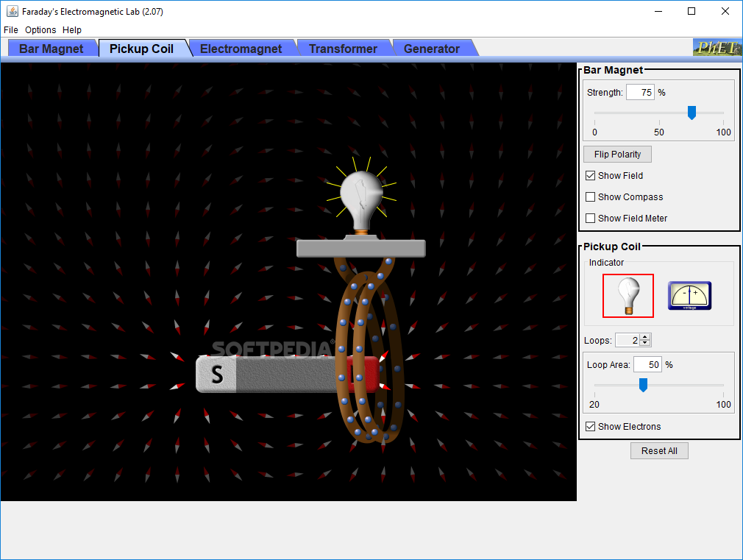This screenshot has height=560, width=743.
Task: Click the Loops number field
Action: point(628,340)
